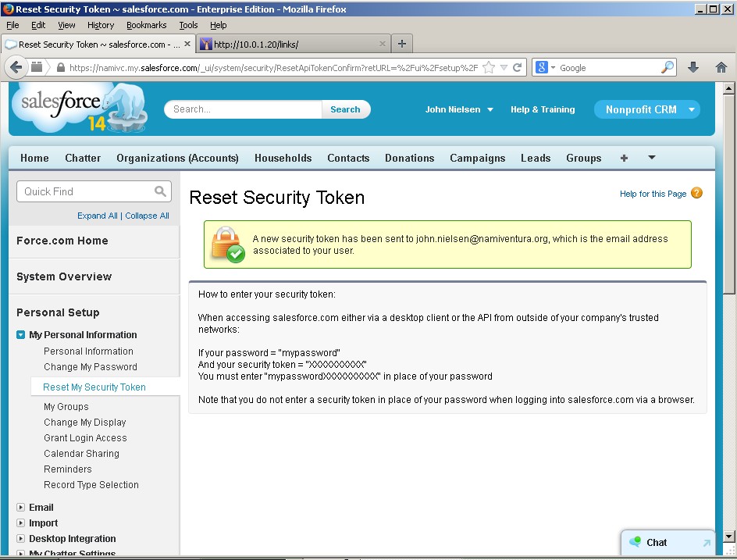Open the Chatter tab
The height and width of the screenshot is (560, 737).
[x=83, y=158]
